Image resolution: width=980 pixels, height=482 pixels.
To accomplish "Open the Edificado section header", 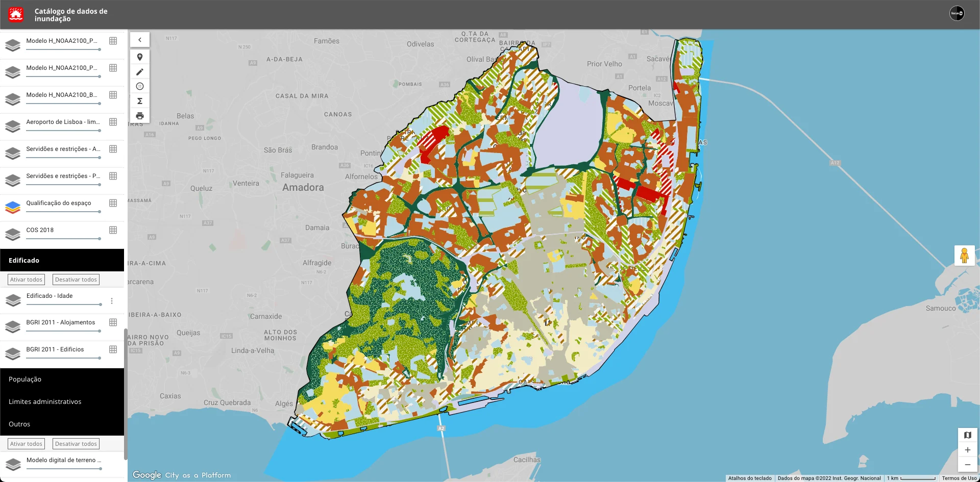I will pyautogui.click(x=23, y=260).
